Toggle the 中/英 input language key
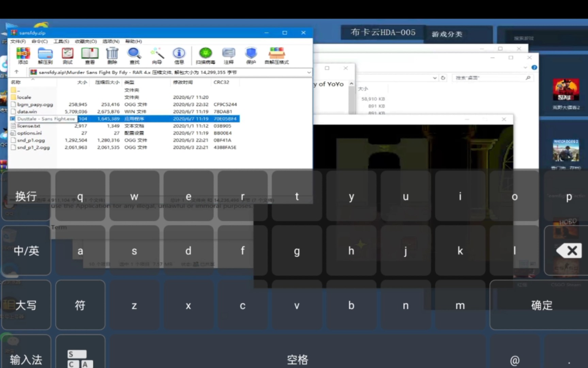 click(x=26, y=251)
